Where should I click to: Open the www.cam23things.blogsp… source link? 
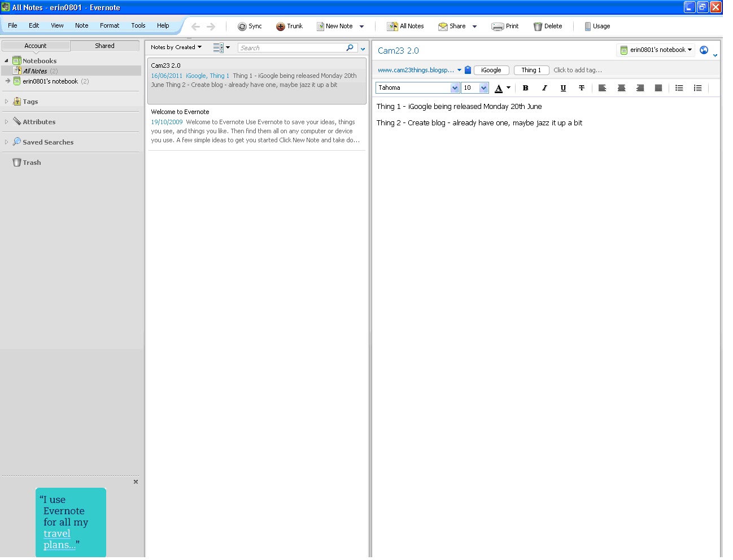tap(416, 70)
